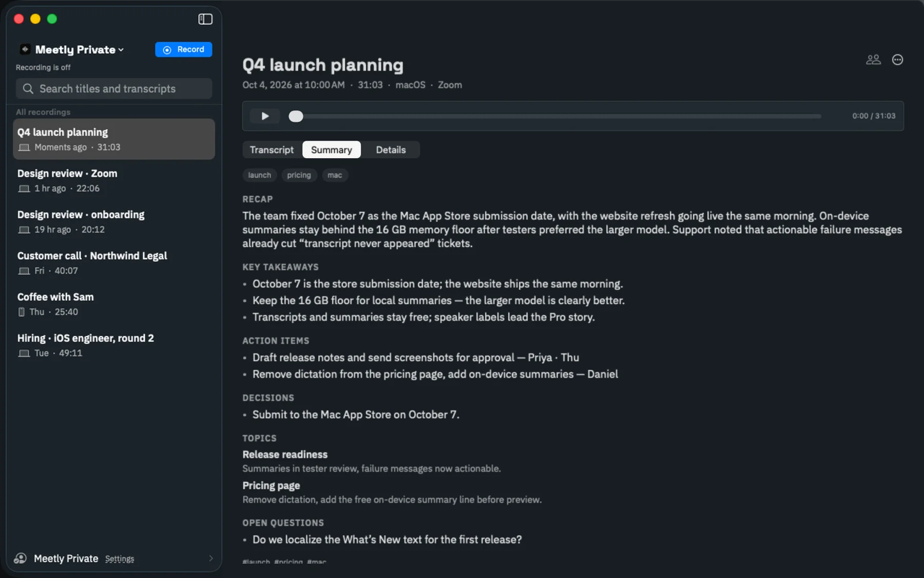
Task: Open the Design review · onboarding recording
Action: point(114,221)
